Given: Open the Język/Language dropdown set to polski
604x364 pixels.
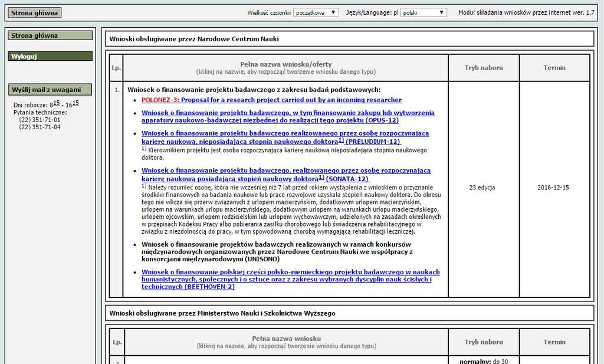Looking at the screenshot, I should [424, 12].
